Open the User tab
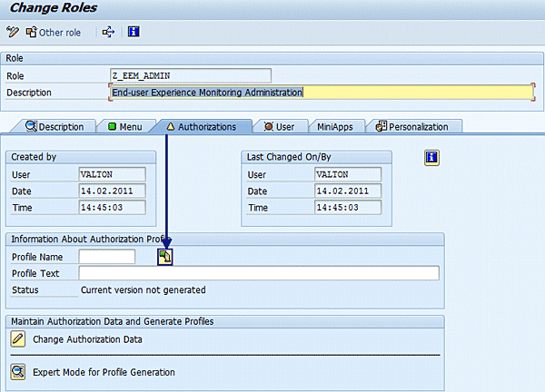Viewport: 545px width, 392px height. click(279, 127)
